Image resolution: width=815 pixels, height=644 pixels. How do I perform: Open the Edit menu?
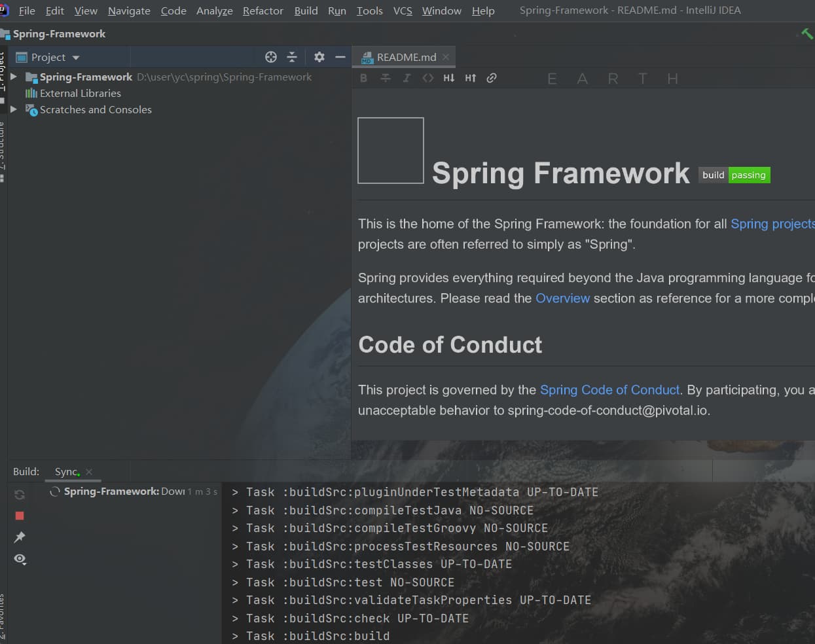pyautogui.click(x=55, y=10)
